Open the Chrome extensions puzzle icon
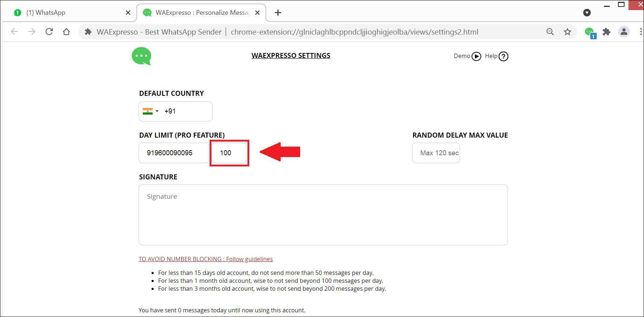This screenshot has height=317, width=644. click(x=606, y=32)
